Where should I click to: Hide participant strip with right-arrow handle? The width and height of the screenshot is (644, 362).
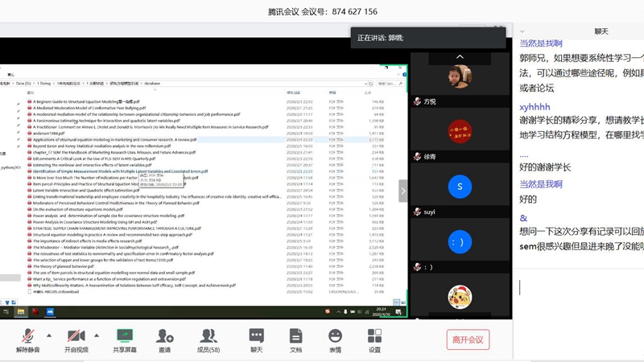(x=403, y=191)
